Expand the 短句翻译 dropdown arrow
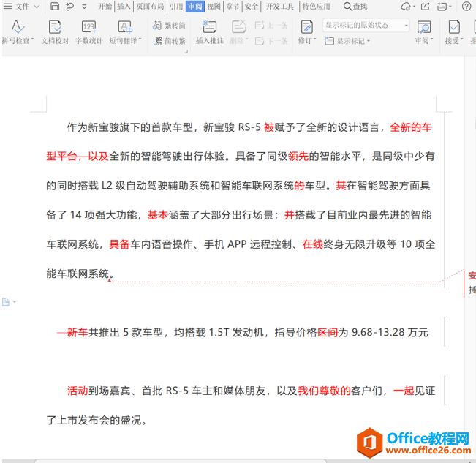This screenshot has width=476, height=463. [x=140, y=39]
